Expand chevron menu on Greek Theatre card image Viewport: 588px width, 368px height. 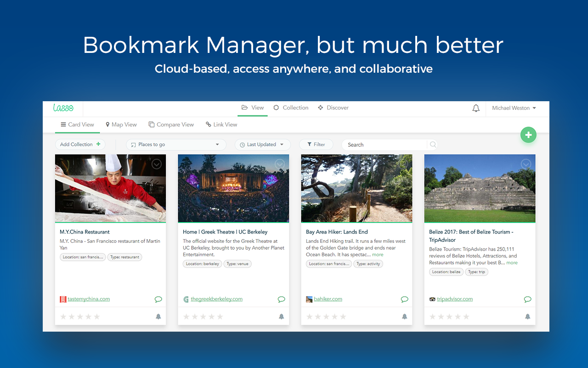(280, 164)
